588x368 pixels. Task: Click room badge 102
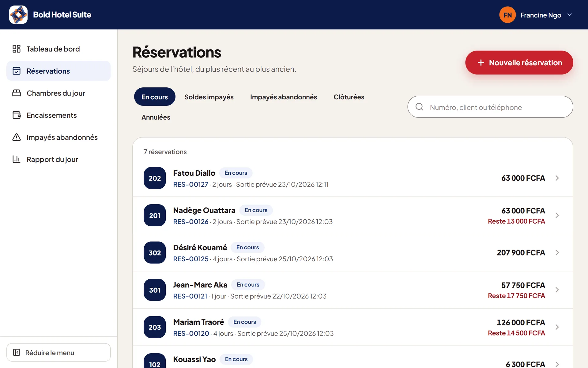coord(155,361)
